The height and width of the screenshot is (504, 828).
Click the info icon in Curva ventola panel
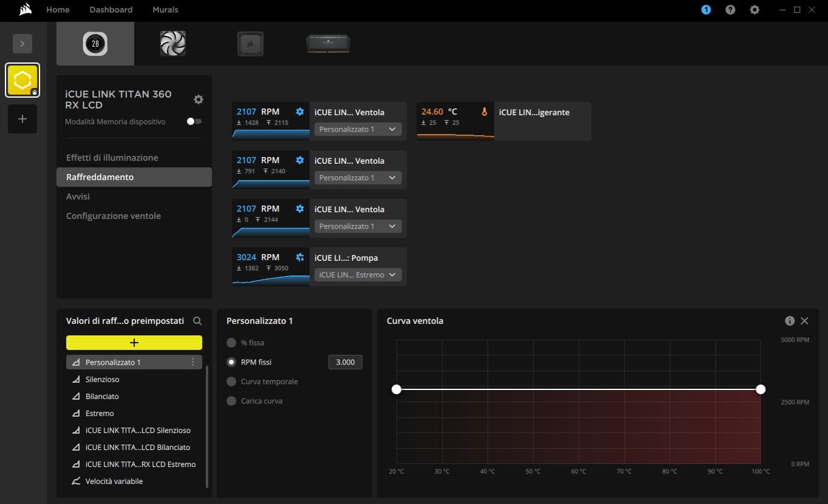click(790, 321)
